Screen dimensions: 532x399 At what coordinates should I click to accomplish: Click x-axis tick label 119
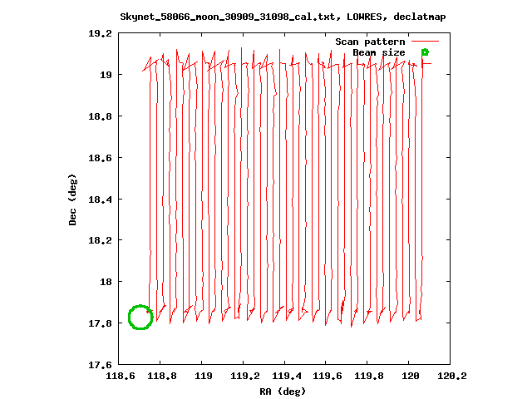tap(204, 376)
